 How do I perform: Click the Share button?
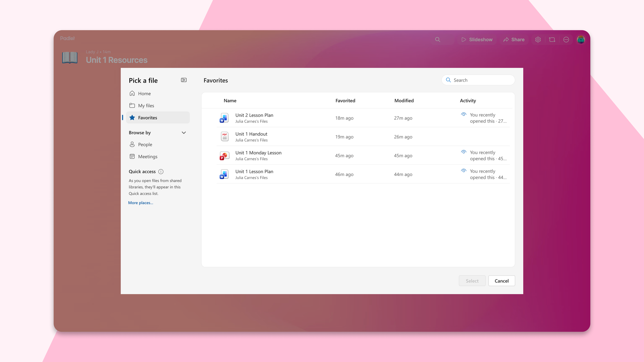click(514, 39)
